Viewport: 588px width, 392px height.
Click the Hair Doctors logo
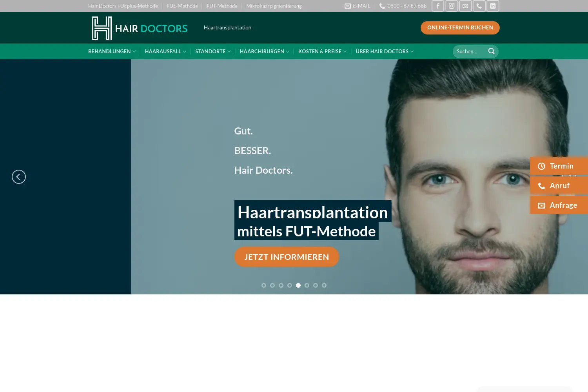coord(140,28)
